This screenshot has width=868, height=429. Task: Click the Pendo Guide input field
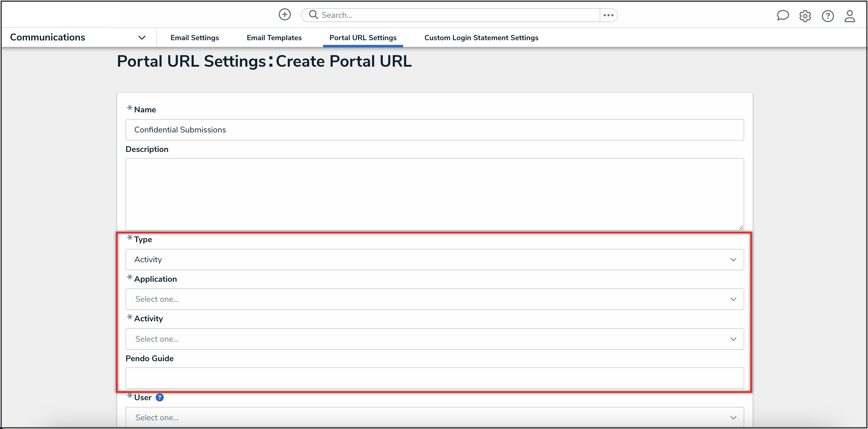pos(434,378)
